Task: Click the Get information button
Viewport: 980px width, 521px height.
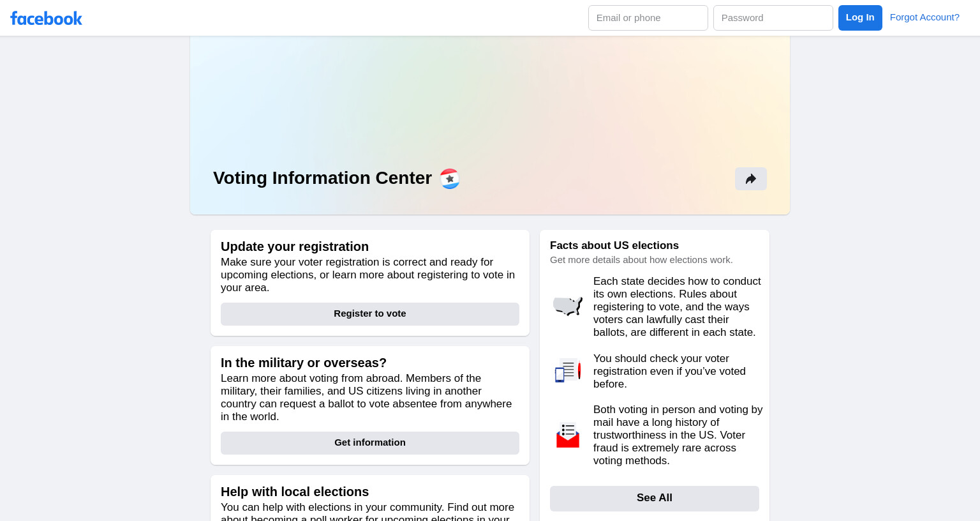Action: [x=370, y=443]
